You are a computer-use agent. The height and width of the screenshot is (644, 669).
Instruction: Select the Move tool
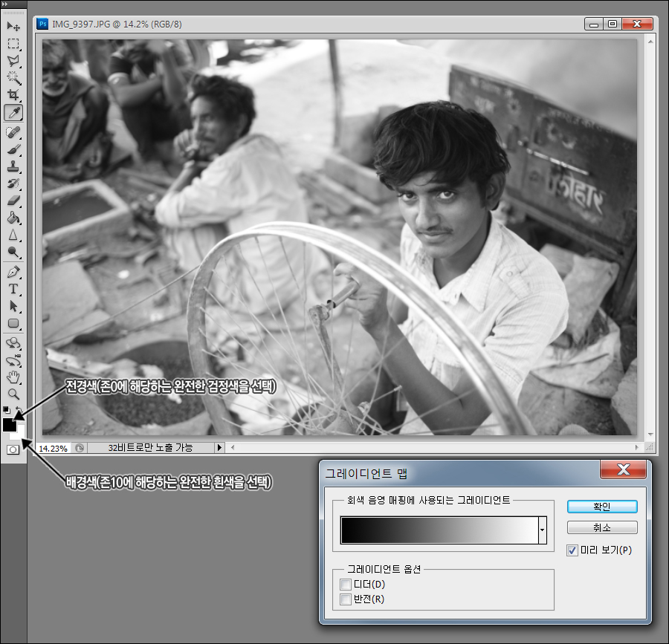pyautogui.click(x=13, y=27)
